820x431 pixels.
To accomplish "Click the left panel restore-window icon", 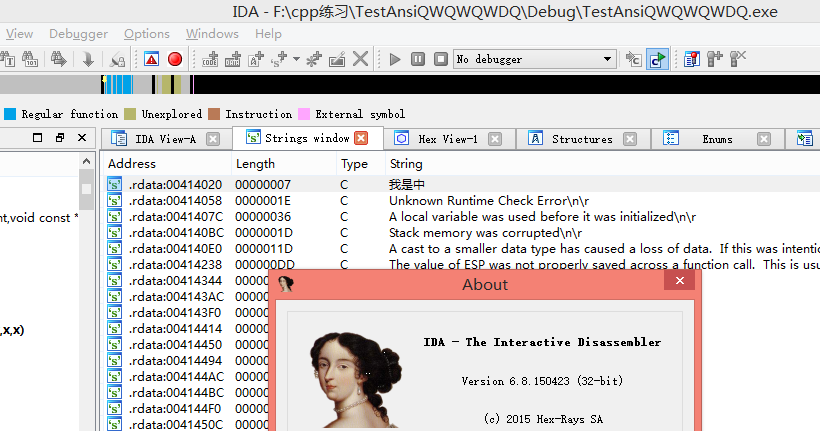I will click(x=60, y=138).
